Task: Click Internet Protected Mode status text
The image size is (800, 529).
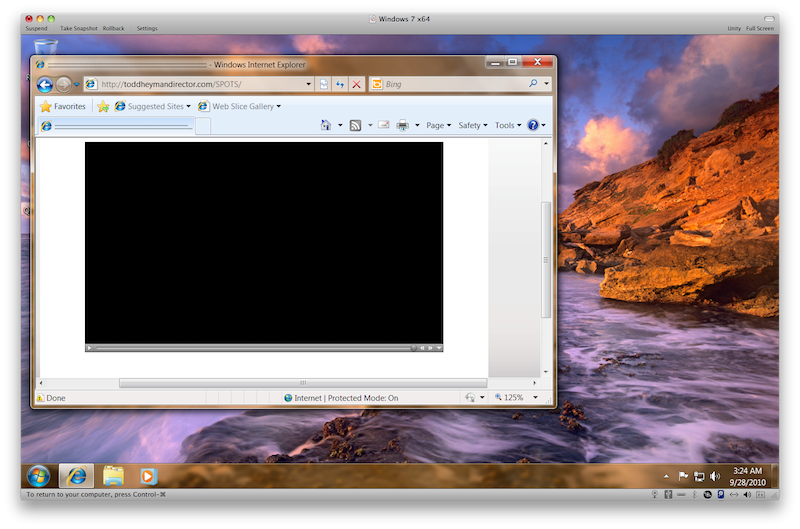Action: tap(346, 398)
